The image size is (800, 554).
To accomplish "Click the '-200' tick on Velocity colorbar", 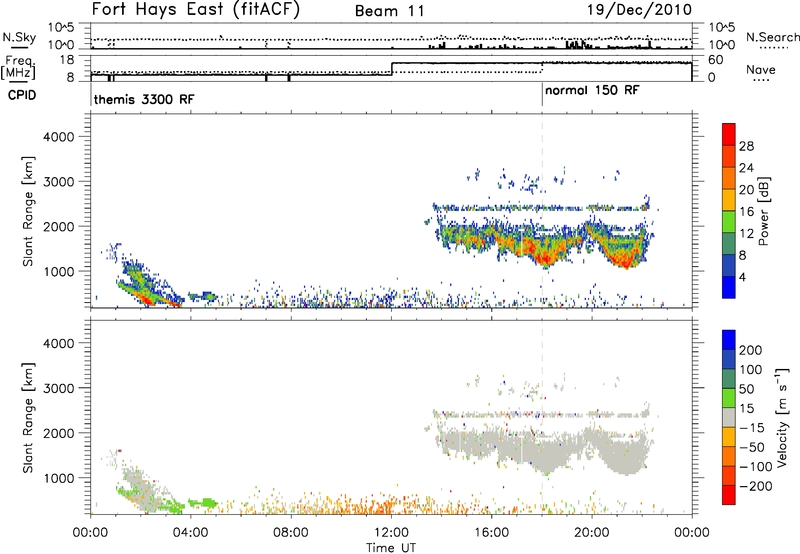I will click(x=755, y=486).
